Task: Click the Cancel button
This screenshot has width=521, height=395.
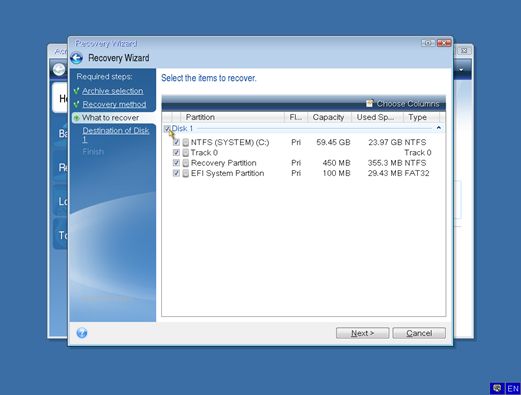Action: (419, 333)
